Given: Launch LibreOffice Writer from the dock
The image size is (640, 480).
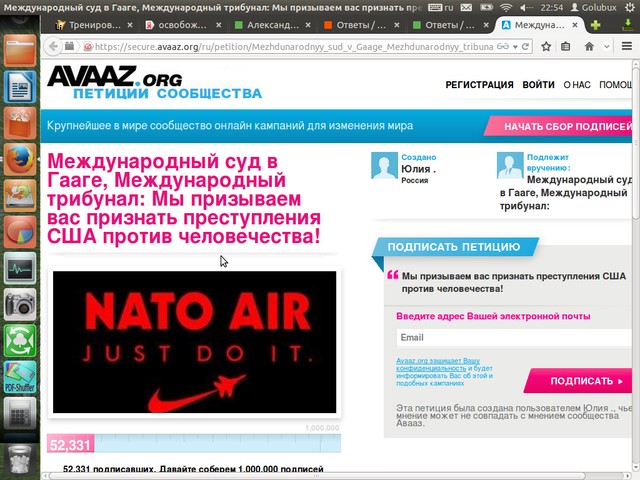Looking at the screenshot, I should (x=20, y=87).
